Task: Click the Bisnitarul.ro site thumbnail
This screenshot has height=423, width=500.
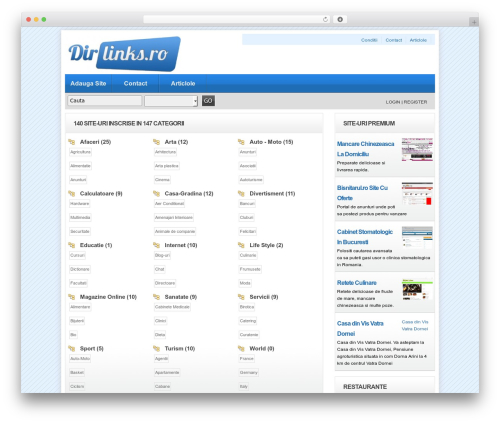Action: (x=417, y=193)
